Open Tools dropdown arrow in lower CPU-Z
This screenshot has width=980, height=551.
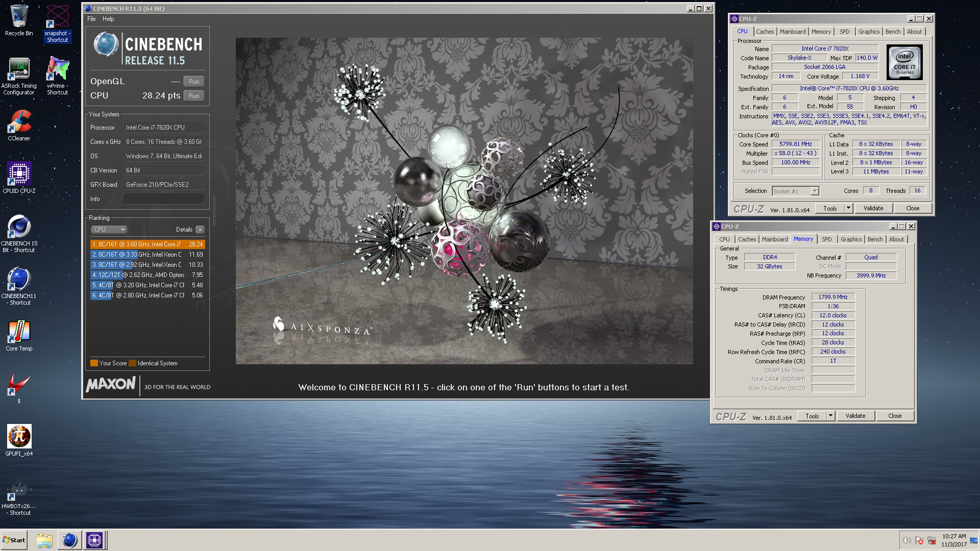click(830, 416)
